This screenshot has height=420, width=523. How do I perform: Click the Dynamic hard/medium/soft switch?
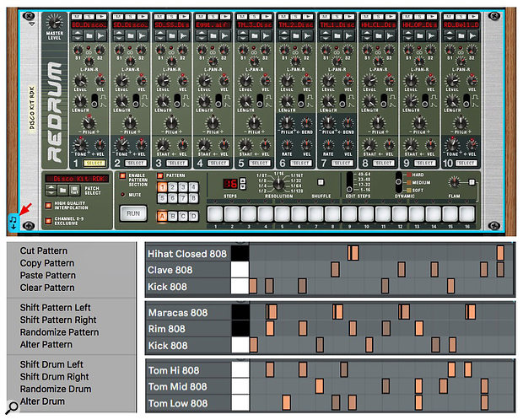(399, 182)
